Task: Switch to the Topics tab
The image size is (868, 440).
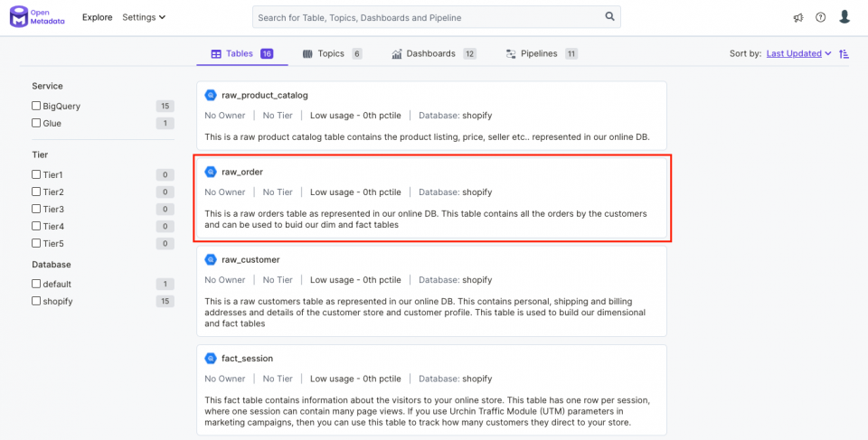Action: pyautogui.click(x=332, y=53)
